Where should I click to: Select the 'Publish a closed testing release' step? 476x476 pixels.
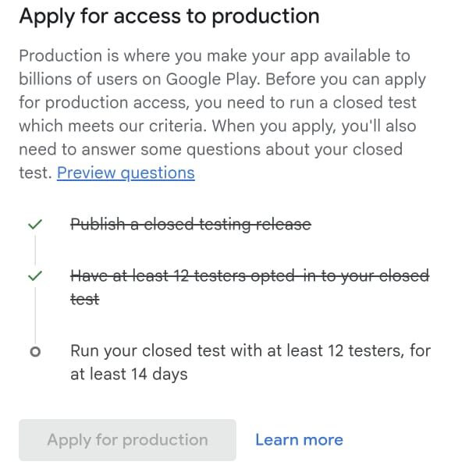click(x=190, y=225)
